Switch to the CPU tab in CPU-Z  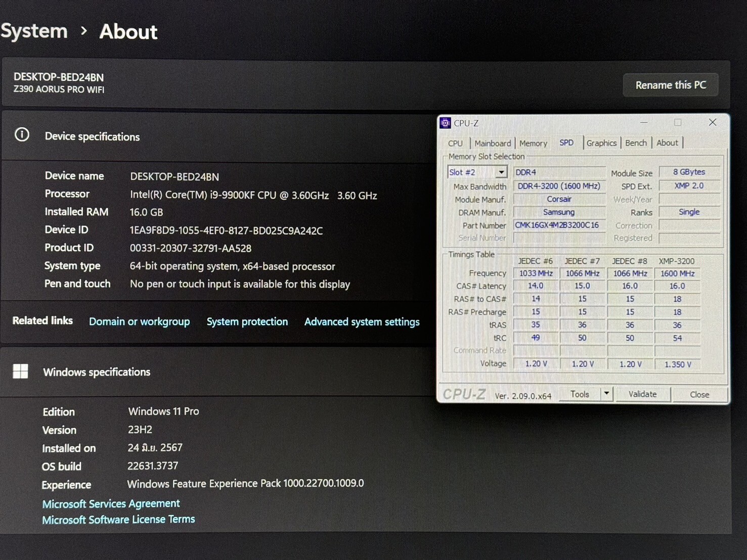pos(455,144)
